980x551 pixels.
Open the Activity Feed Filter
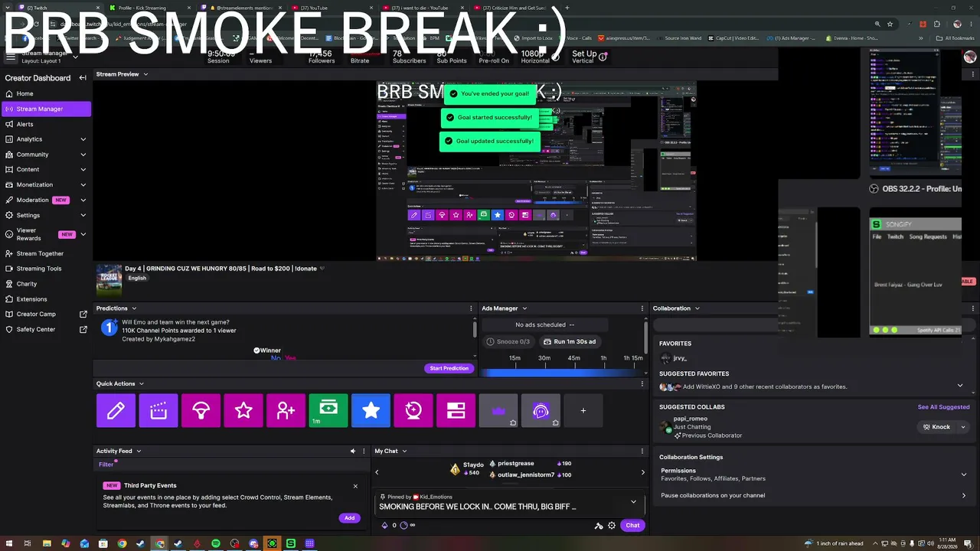coord(106,465)
